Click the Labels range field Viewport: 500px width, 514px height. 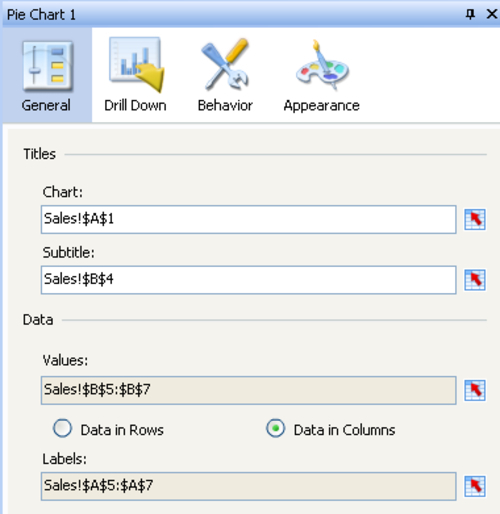(x=249, y=486)
